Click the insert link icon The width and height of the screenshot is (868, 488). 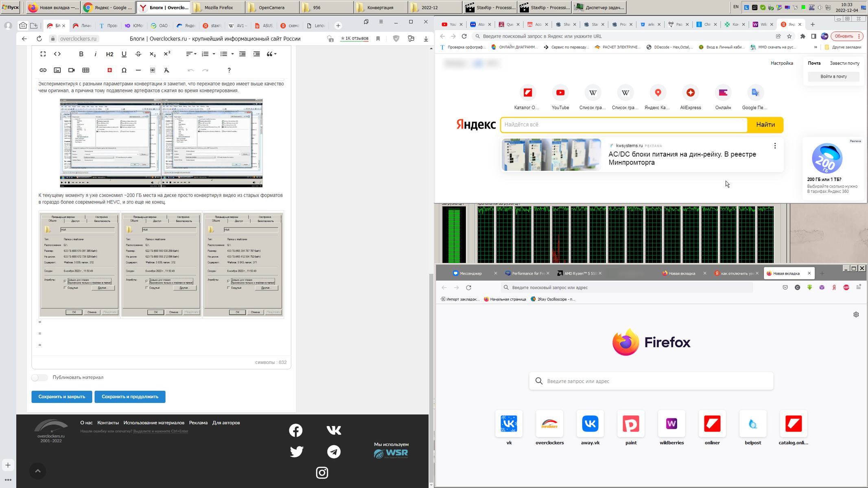(43, 70)
